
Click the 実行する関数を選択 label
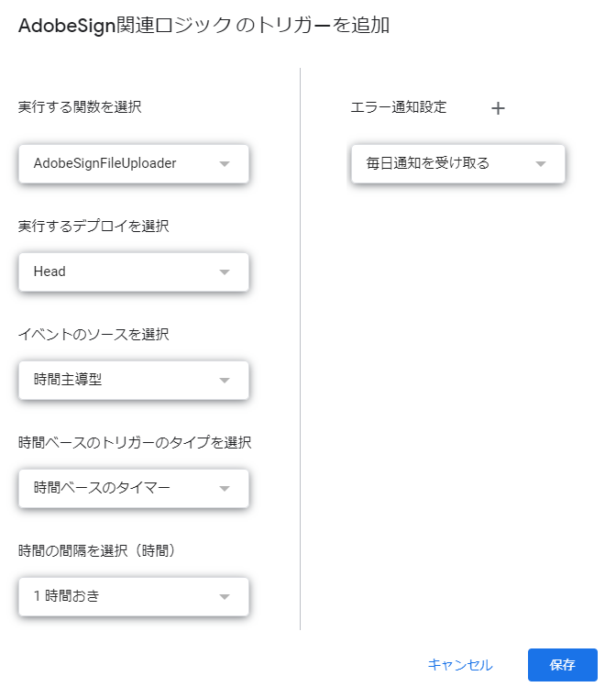click(80, 106)
